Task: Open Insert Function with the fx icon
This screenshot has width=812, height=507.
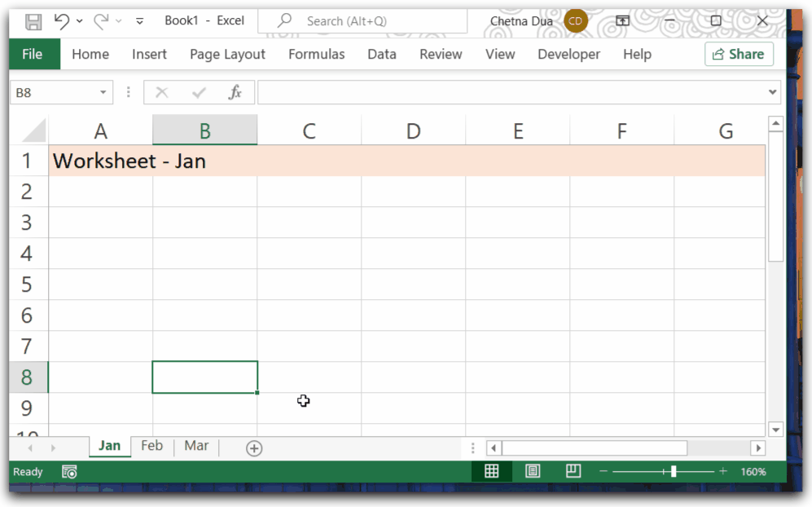Action: (235, 92)
